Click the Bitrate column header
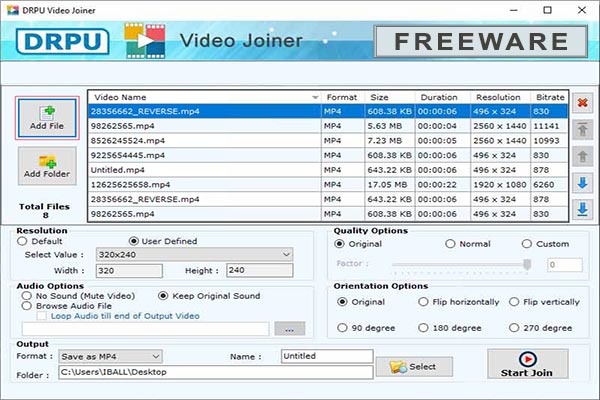Viewport: 600px width, 400px height. [x=550, y=97]
